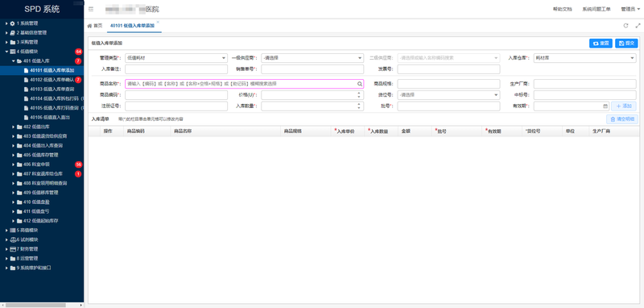The height and width of the screenshot is (308, 644).
Task: Click the 入库数量 spinner arrows
Action: [x=359, y=106]
